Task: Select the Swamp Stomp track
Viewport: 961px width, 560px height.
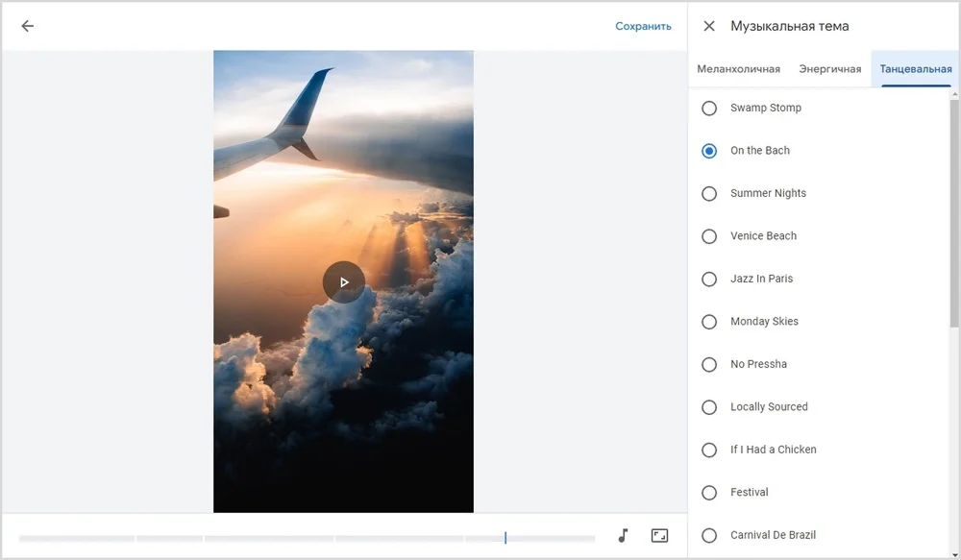Action: coord(709,109)
